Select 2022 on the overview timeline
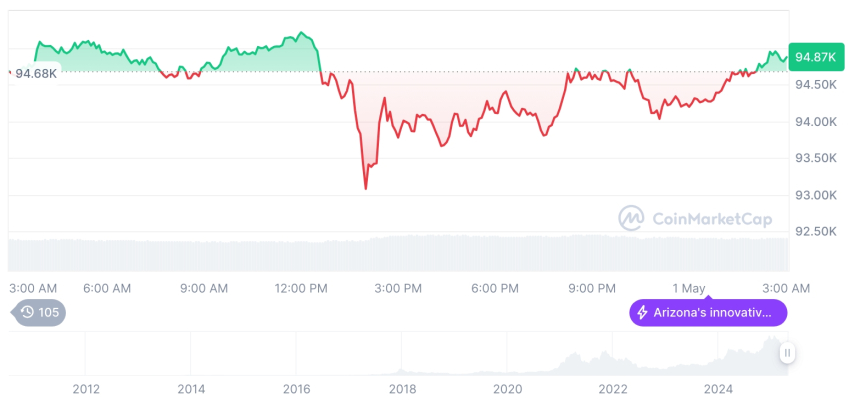 point(613,389)
